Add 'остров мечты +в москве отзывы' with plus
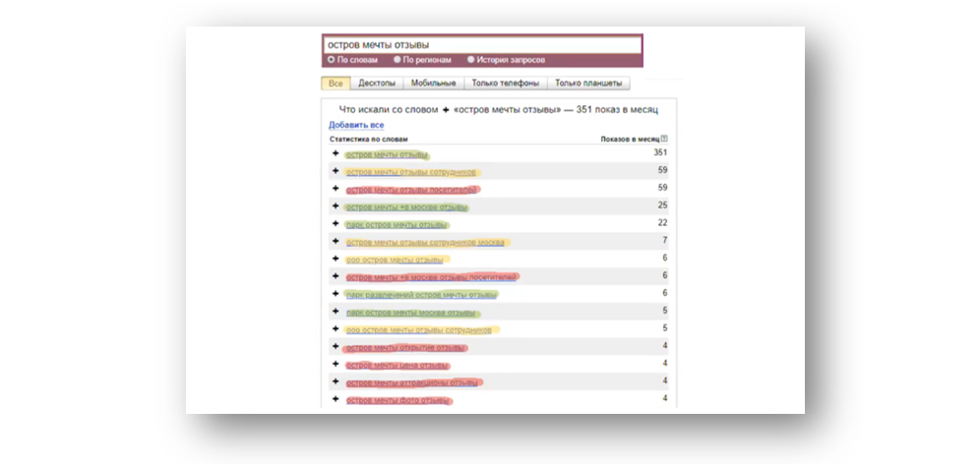 (336, 205)
